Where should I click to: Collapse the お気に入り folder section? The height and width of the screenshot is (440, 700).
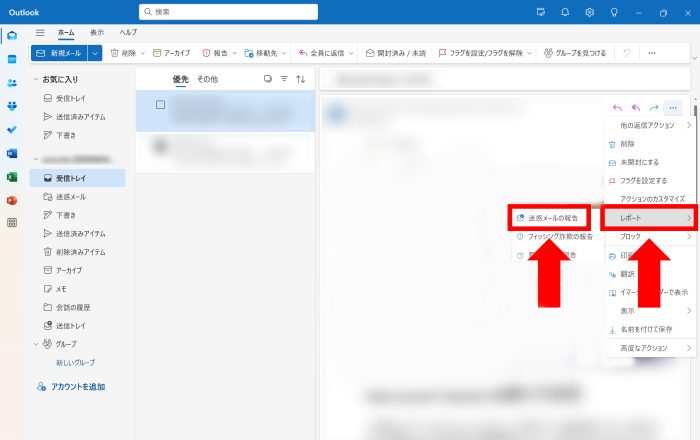[36, 78]
